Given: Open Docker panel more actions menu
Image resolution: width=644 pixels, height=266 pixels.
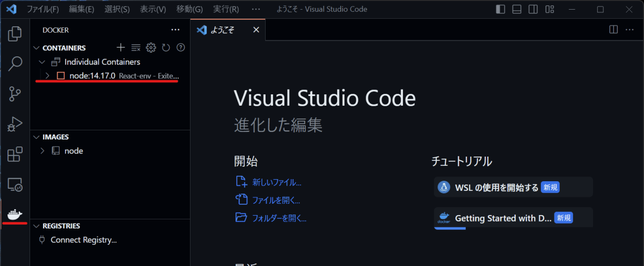Looking at the screenshot, I should 175,30.
